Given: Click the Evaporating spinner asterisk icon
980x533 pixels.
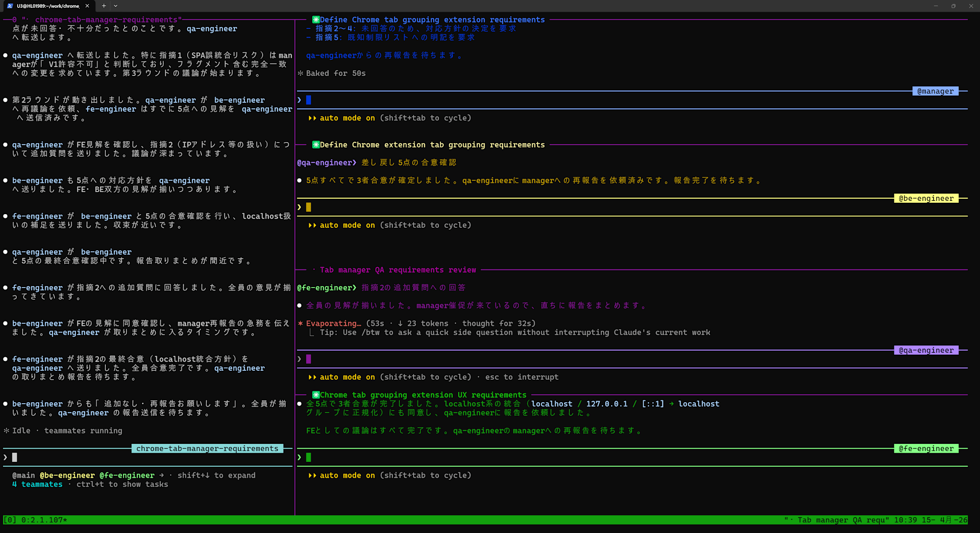Looking at the screenshot, I should (300, 323).
